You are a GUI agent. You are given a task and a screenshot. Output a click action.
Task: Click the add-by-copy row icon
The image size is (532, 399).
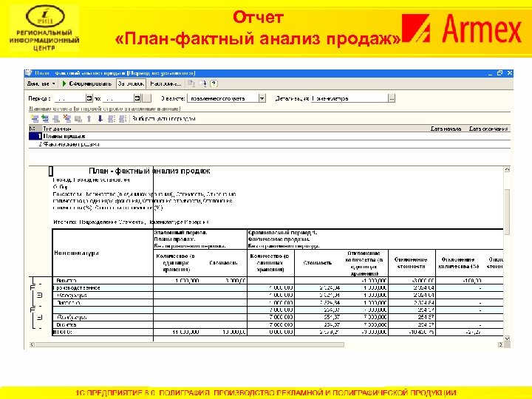tap(45, 119)
